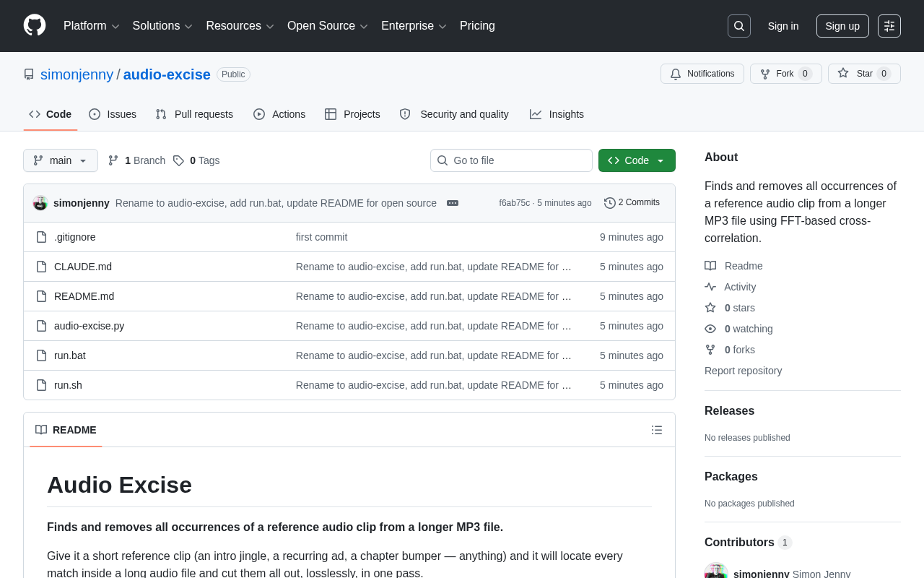Click the file icon next to CLAUDE.md
924x578 pixels.
point(41,267)
